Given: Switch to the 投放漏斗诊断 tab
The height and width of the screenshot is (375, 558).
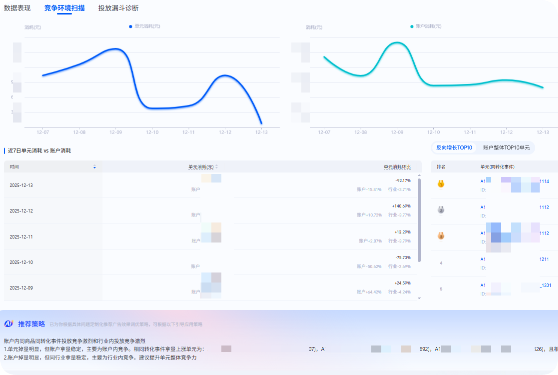Looking at the screenshot, I should pyautogui.click(x=118, y=8).
